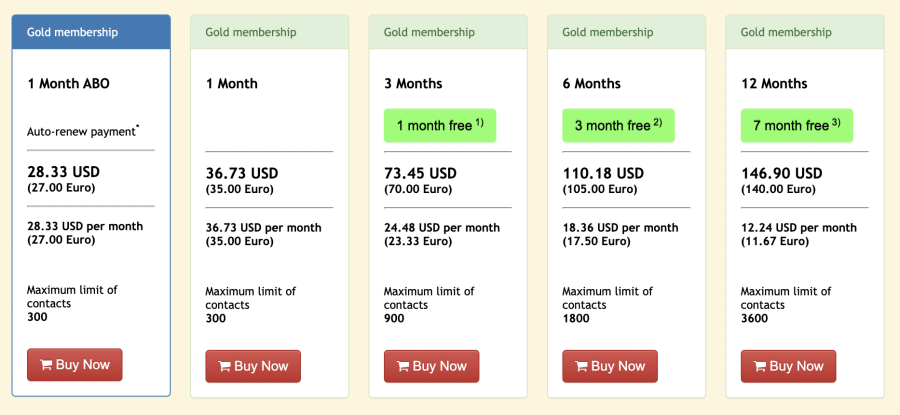Buy the 3 Months Gold membership
Viewport: 900px width, 415px height.
tap(432, 366)
